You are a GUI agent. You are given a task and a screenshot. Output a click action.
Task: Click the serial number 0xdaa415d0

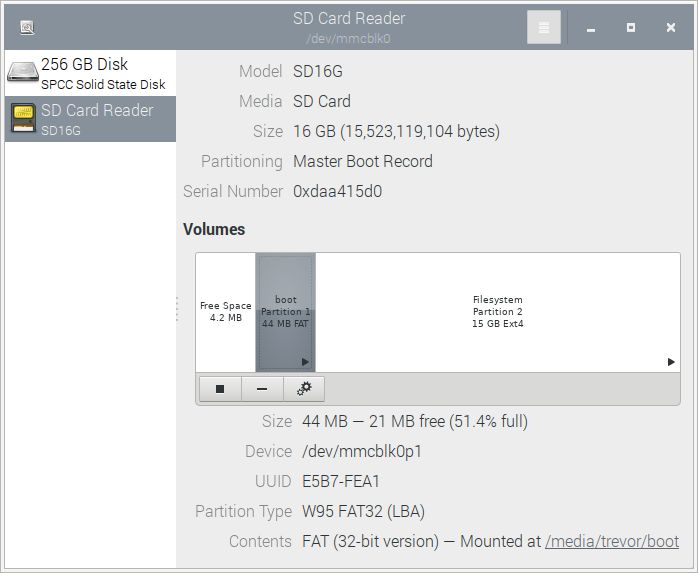click(337, 191)
